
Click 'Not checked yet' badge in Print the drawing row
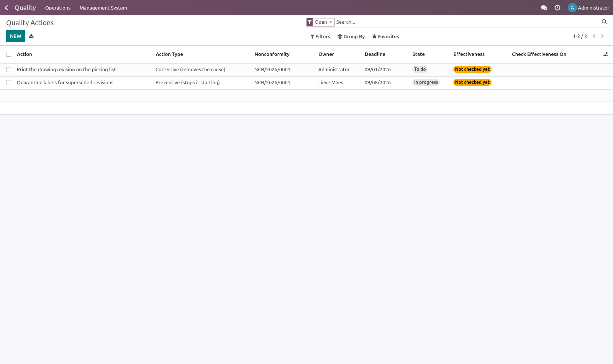click(x=472, y=69)
